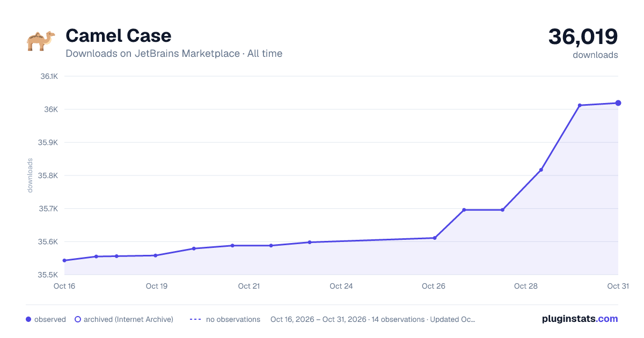Click the observed filled-dot legend marker
The image size is (644, 338).
coord(28,319)
